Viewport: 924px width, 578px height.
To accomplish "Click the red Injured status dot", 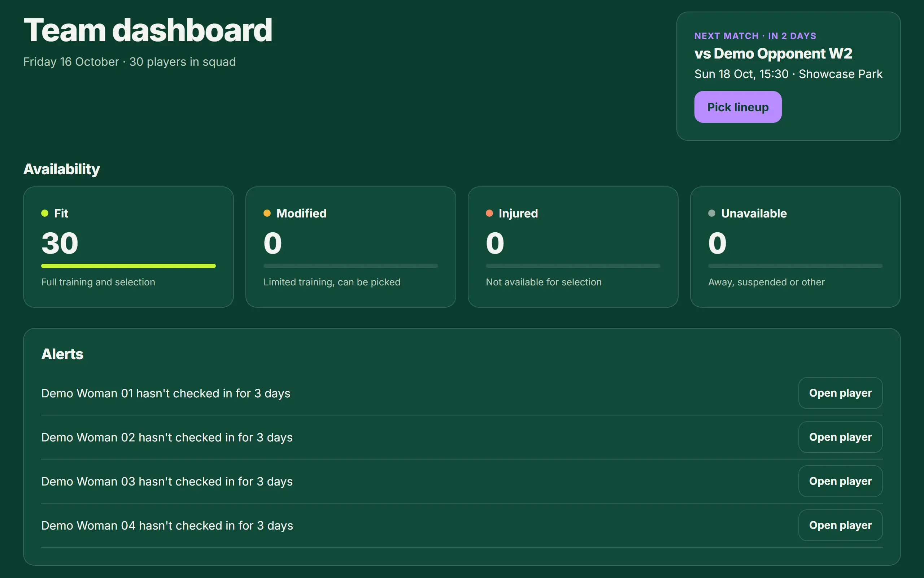I will tap(489, 213).
